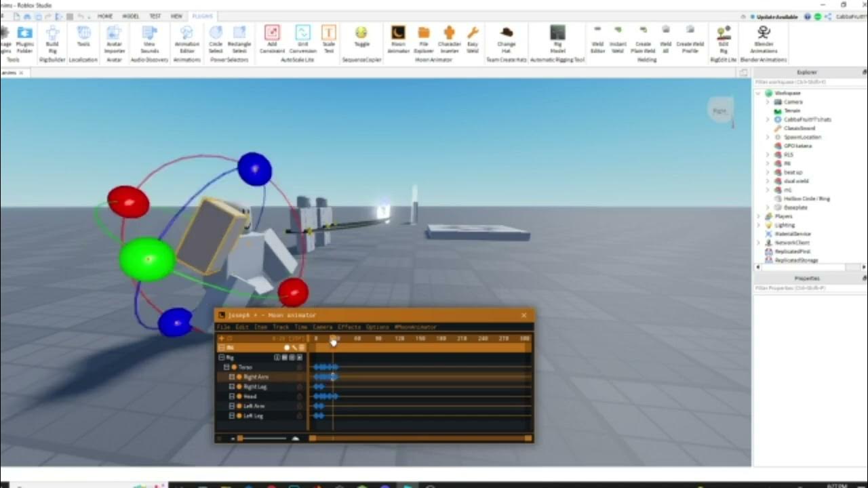This screenshot has width=868, height=488.
Task: Open Moon Animator Options menu
Action: [378, 327]
